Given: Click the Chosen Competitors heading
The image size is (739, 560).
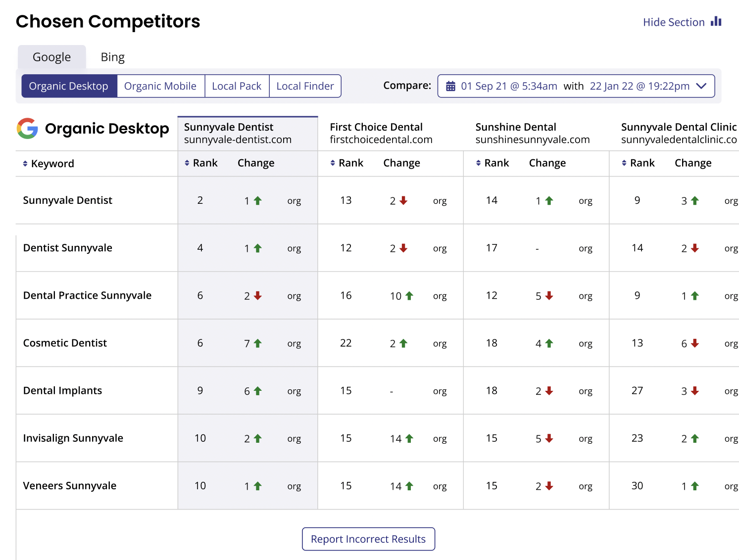Looking at the screenshot, I should [x=108, y=21].
